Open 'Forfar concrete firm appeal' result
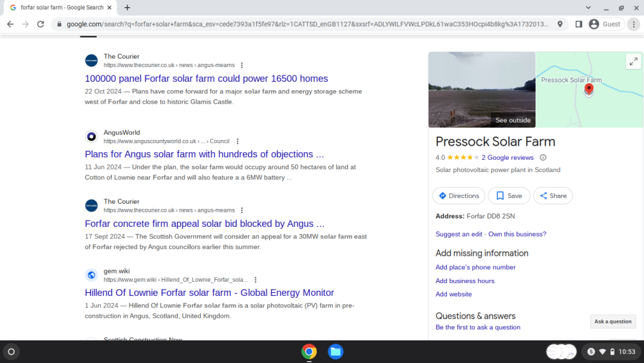Screen dimensions: 644x363 [x=205, y=224]
